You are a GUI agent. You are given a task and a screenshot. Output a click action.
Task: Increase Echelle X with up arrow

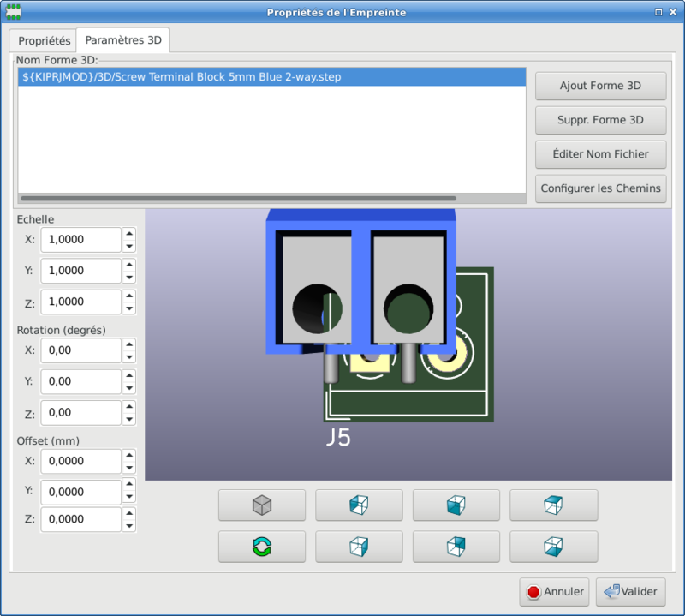129,233
